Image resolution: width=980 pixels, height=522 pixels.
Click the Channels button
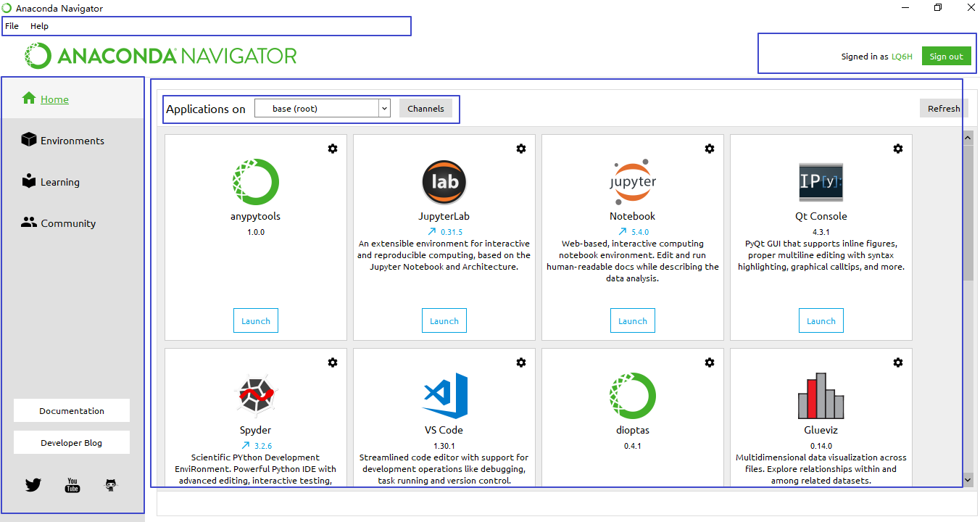[425, 109]
